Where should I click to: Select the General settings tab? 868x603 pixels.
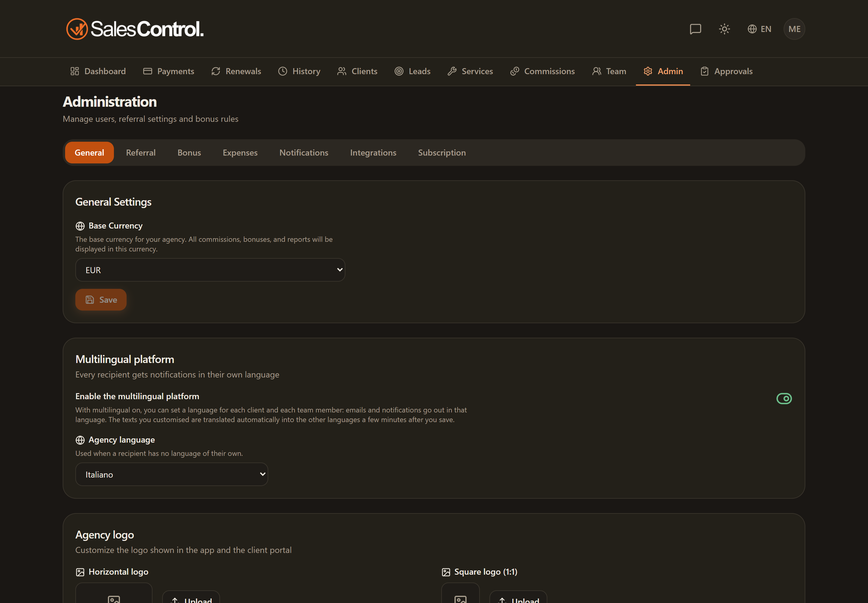[89, 153]
